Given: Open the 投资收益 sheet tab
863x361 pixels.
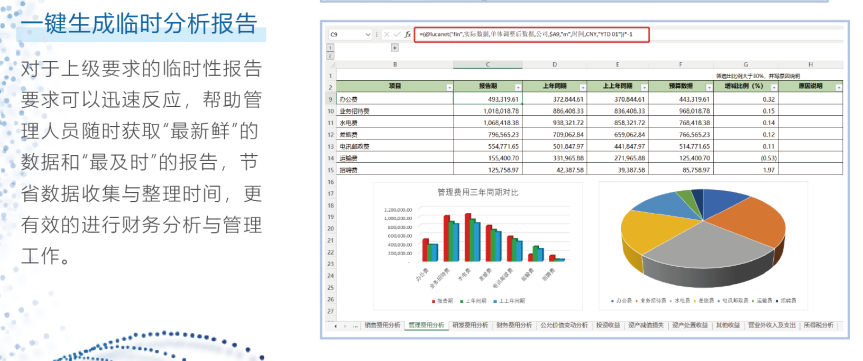Looking at the screenshot, I should (608, 326).
